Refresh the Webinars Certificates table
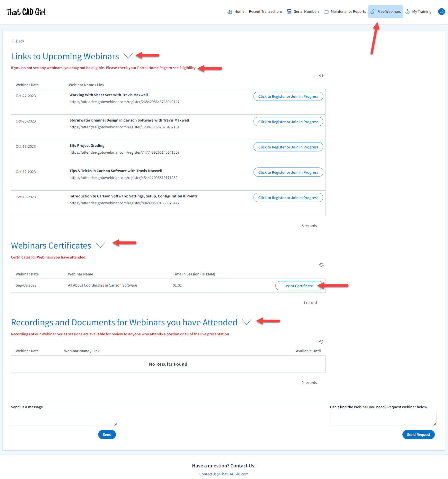This screenshot has width=448, height=479. tap(321, 265)
